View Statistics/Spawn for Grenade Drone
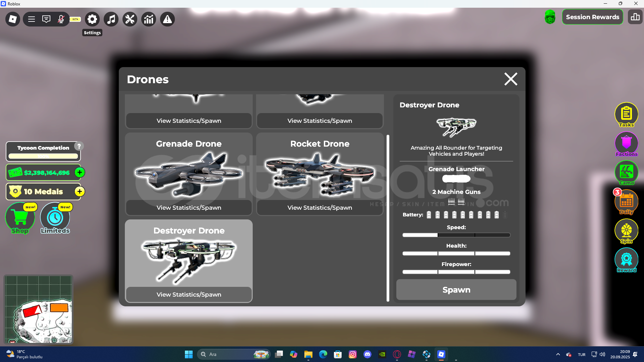The width and height of the screenshot is (644, 362). coord(189,208)
